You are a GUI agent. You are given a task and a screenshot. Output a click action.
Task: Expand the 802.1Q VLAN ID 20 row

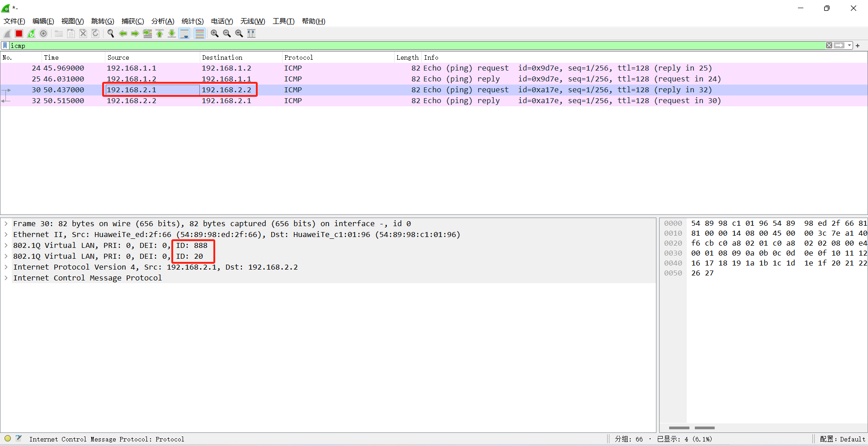tap(6, 256)
